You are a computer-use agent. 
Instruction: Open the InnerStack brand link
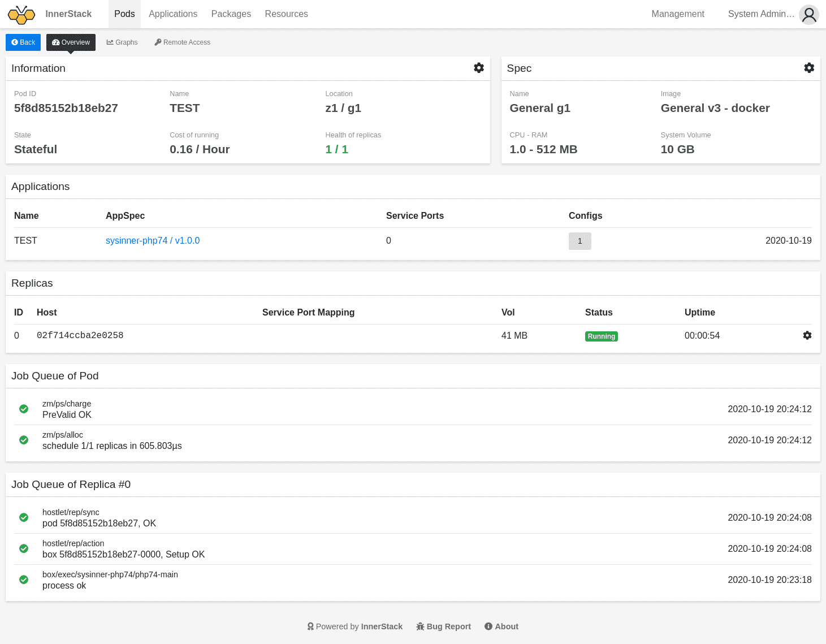(68, 14)
